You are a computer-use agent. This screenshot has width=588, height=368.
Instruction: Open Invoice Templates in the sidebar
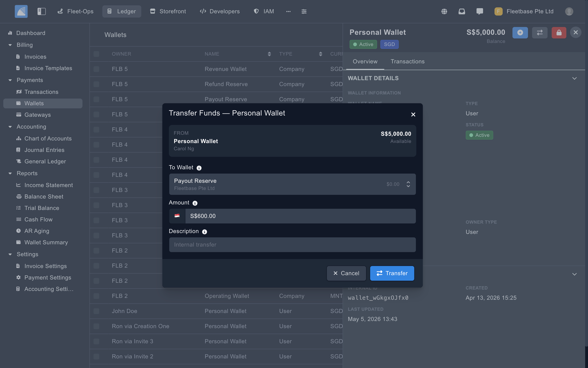tap(48, 68)
